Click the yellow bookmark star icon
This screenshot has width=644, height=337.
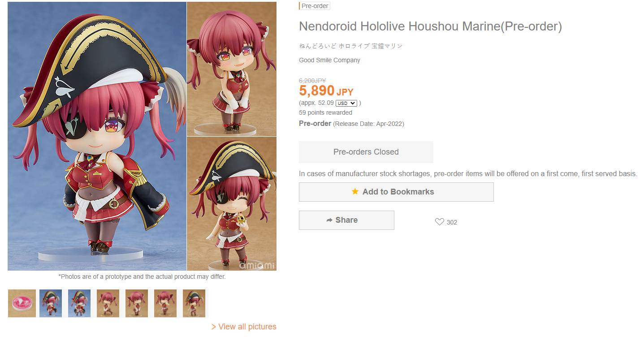point(355,192)
